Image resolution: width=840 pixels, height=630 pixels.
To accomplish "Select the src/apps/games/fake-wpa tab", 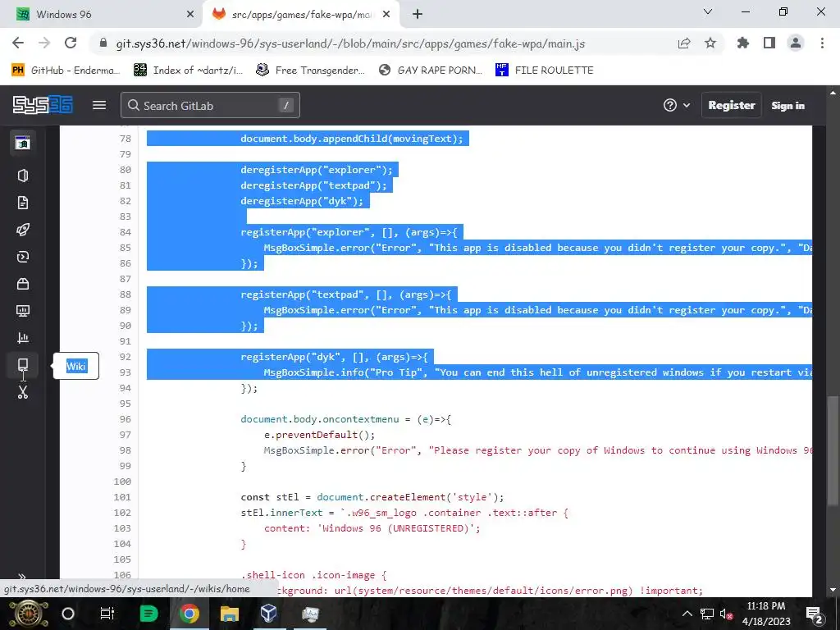I will pyautogui.click(x=300, y=15).
